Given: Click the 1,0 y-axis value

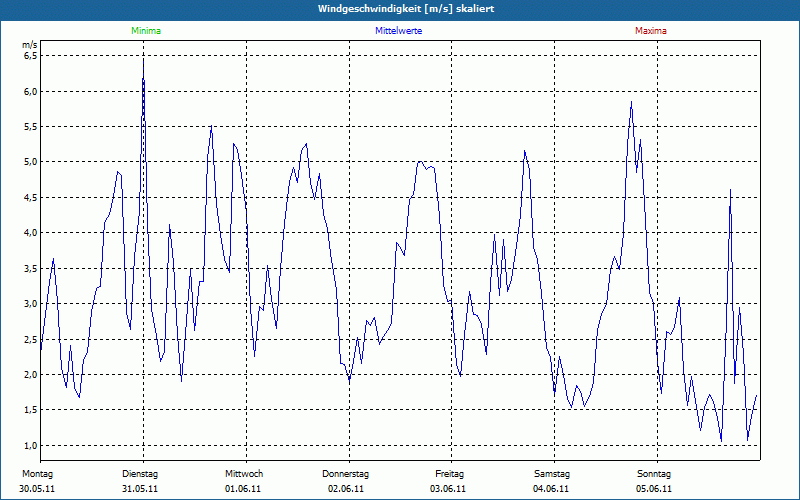Looking at the screenshot, I should point(31,445).
